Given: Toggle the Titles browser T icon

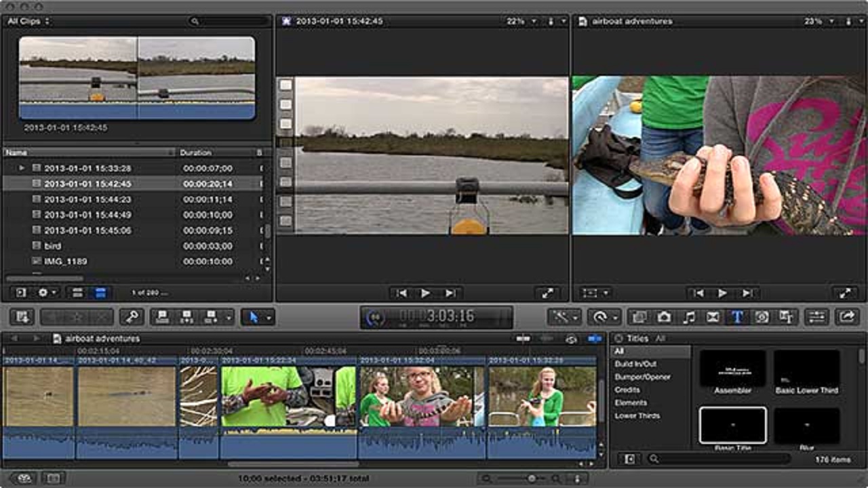Looking at the screenshot, I should (737, 317).
